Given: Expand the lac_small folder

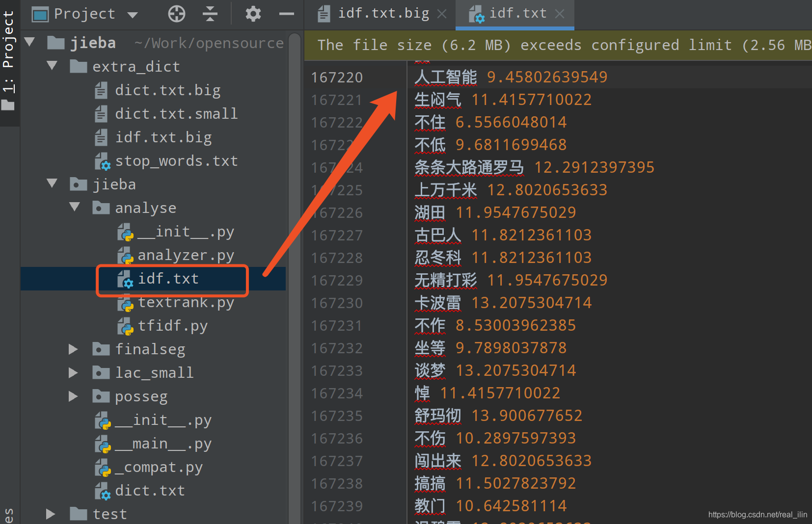Looking at the screenshot, I should [73, 372].
